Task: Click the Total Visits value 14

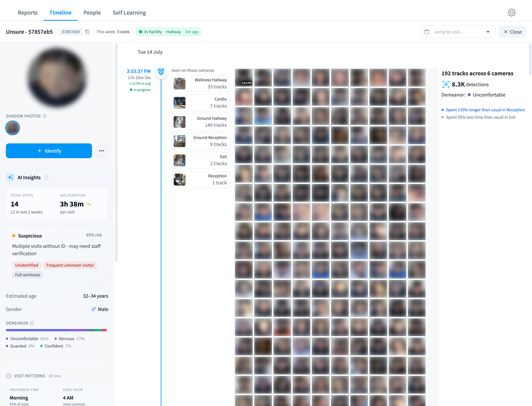Action: pos(15,204)
